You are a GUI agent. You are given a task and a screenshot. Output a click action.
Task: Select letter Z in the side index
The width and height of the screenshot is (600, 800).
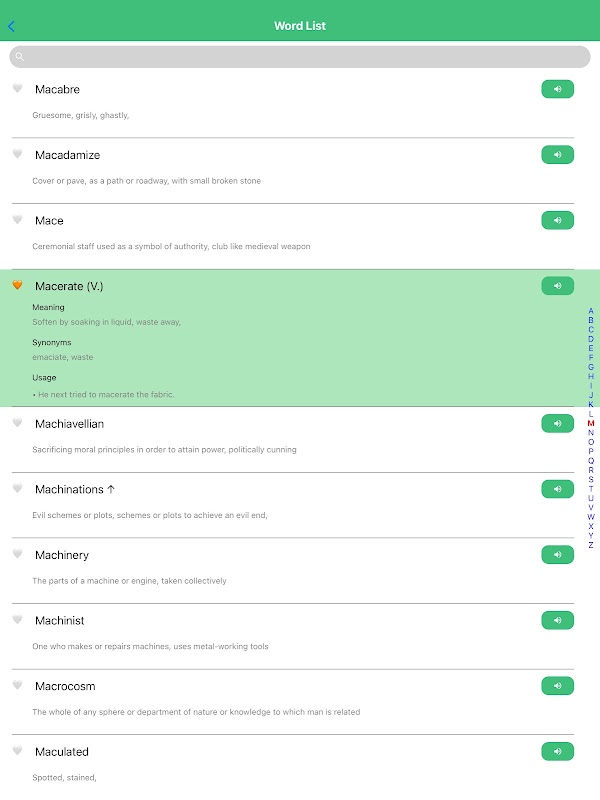tap(591, 545)
